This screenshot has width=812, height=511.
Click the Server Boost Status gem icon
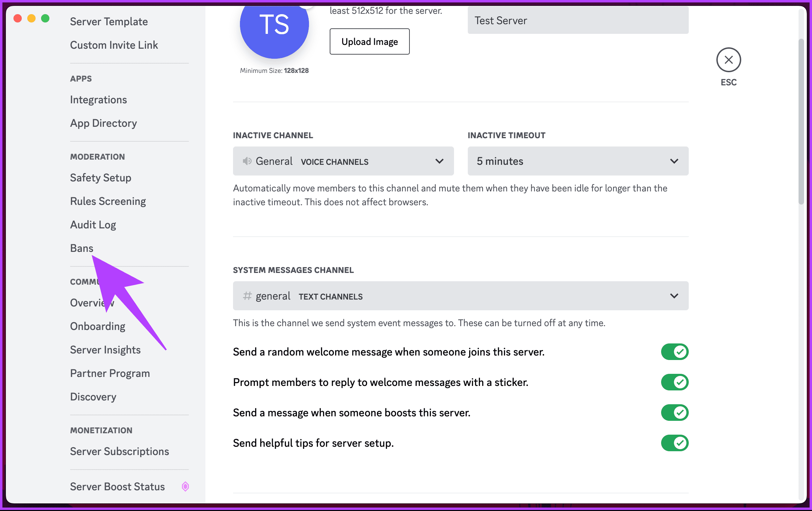click(x=185, y=486)
